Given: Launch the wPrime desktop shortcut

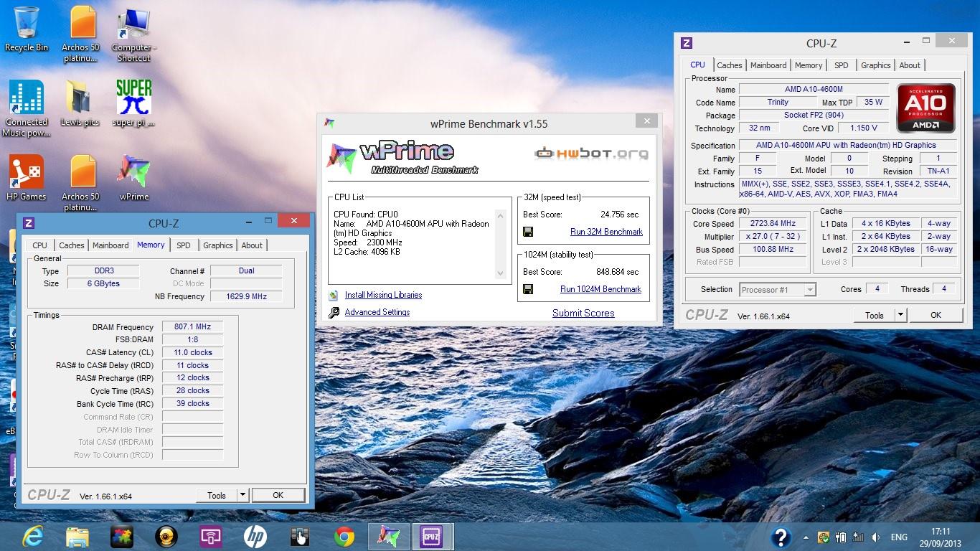Looking at the screenshot, I should [133, 177].
